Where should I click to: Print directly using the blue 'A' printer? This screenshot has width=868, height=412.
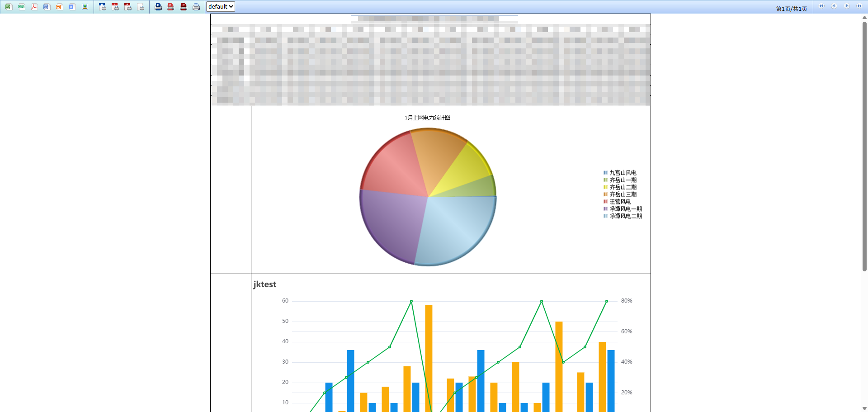(x=158, y=7)
